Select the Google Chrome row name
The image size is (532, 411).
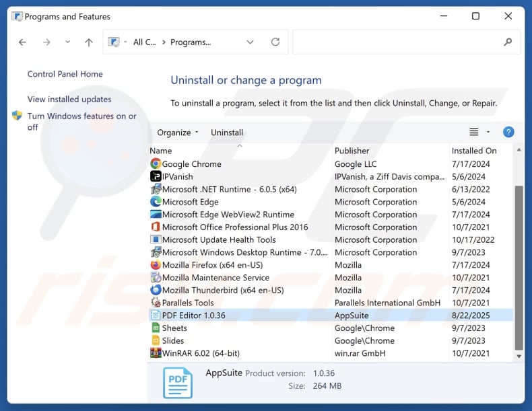pos(192,164)
